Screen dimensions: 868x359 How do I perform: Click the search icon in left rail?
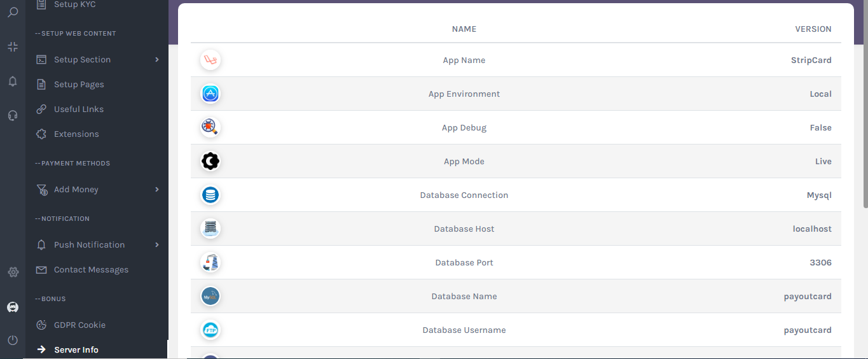pyautogui.click(x=13, y=12)
